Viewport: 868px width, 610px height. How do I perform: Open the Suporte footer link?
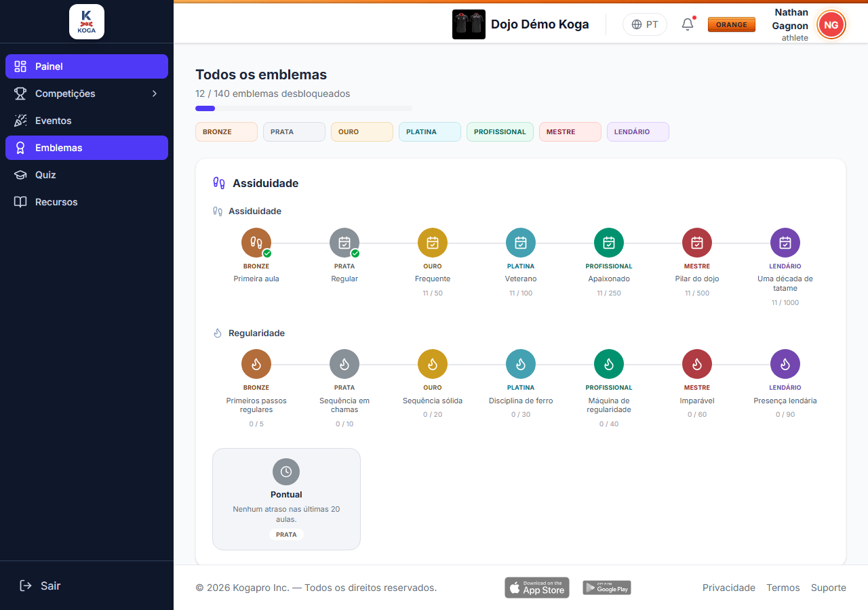pos(829,588)
